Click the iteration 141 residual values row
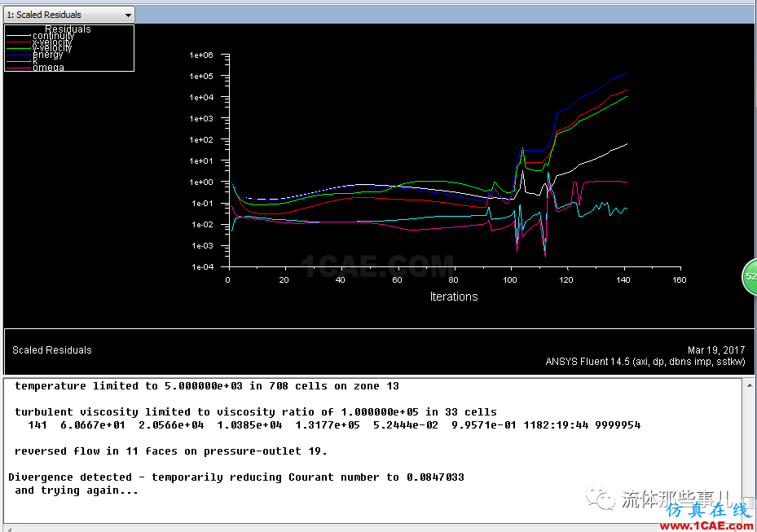 click(x=334, y=425)
